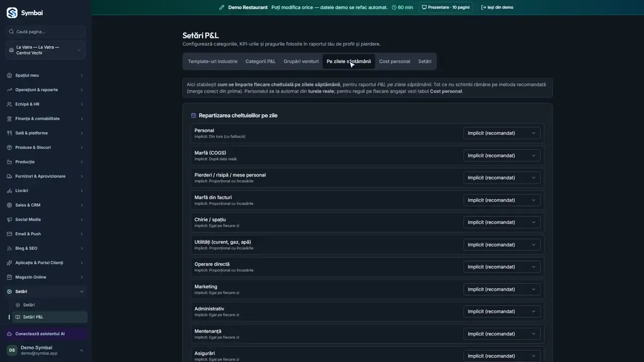
Task: Open the Marfă (COGS) method dropdown
Action: (x=502, y=155)
